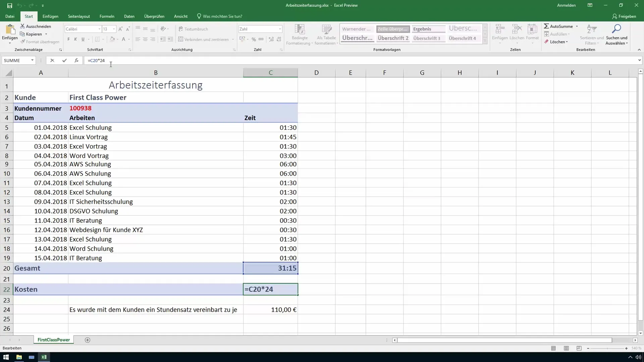Click the text orientation icon
The height and width of the screenshot is (362, 644).
[163, 29]
